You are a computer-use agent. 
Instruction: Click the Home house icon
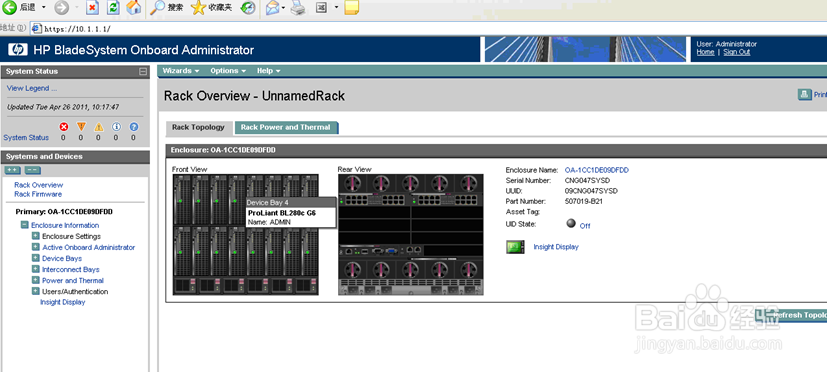[134, 7]
